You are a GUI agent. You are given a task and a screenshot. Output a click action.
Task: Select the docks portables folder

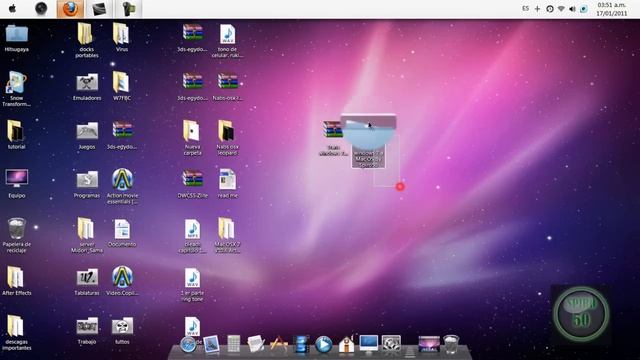[87, 40]
